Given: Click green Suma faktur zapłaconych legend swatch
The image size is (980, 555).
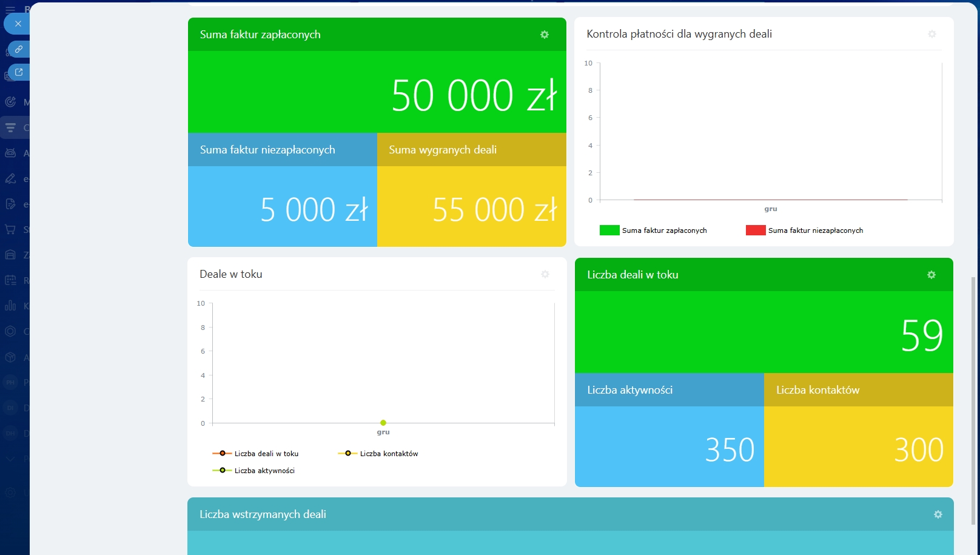Looking at the screenshot, I should 609,230.
